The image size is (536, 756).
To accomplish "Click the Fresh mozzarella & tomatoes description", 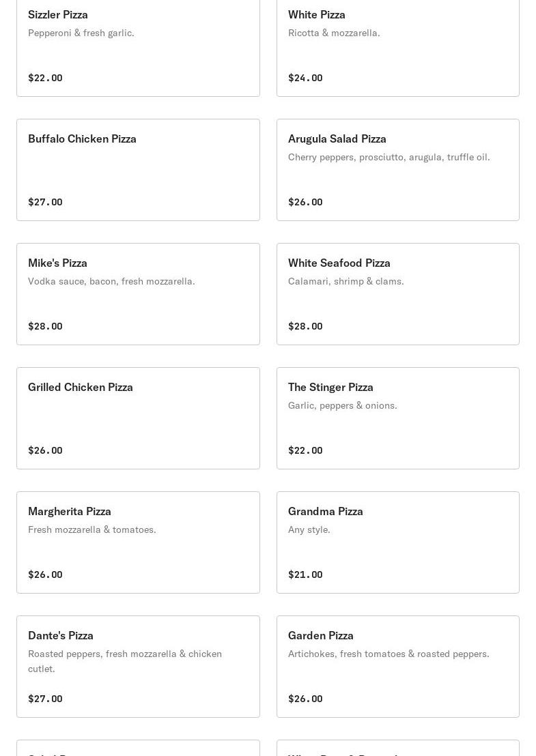I will [x=91, y=529].
